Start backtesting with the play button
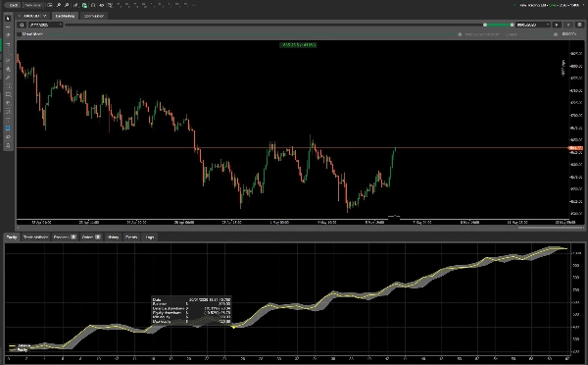 (x=557, y=25)
